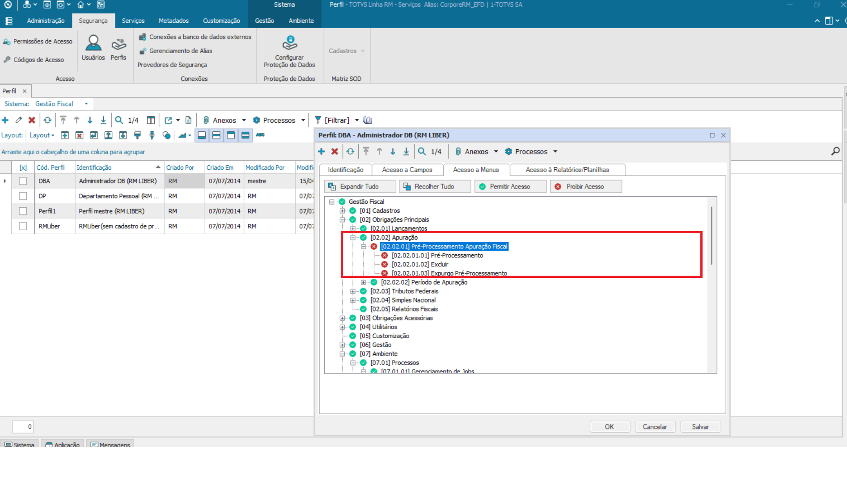The height and width of the screenshot is (504, 847).
Task: Add a new profile with main toolbar plus icon
Action: click(x=5, y=120)
